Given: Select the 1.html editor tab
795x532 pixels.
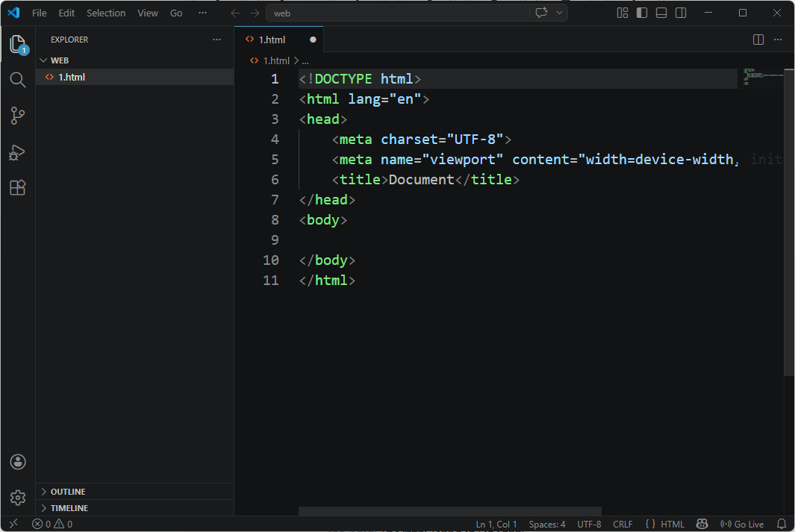Looking at the screenshot, I should click(272, 40).
